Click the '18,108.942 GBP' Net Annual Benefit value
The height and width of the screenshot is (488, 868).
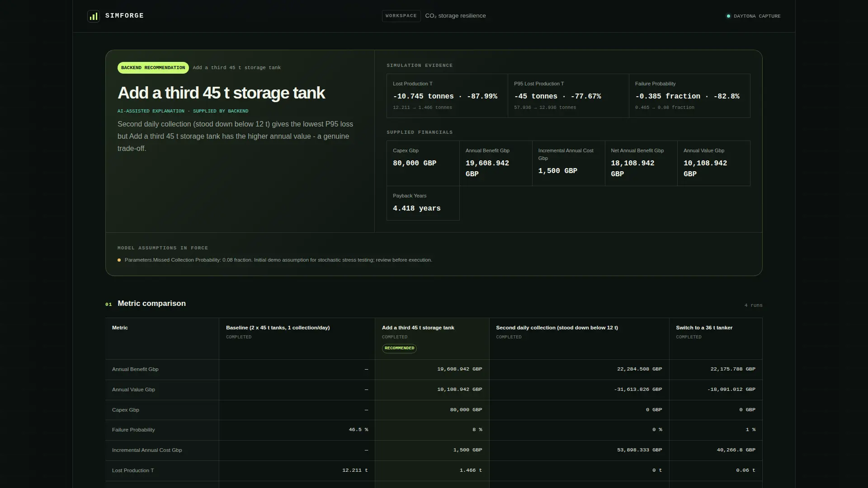pyautogui.click(x=632, y=169)
